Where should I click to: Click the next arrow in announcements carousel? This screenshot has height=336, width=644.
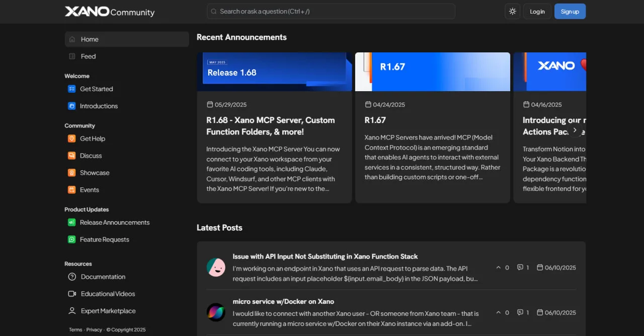click(x=575, y=130)
